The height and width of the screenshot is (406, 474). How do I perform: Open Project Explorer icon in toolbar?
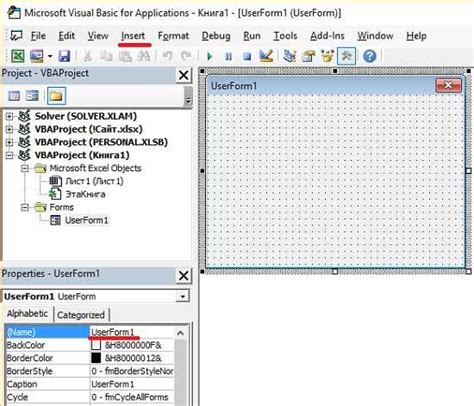point(289,56)
